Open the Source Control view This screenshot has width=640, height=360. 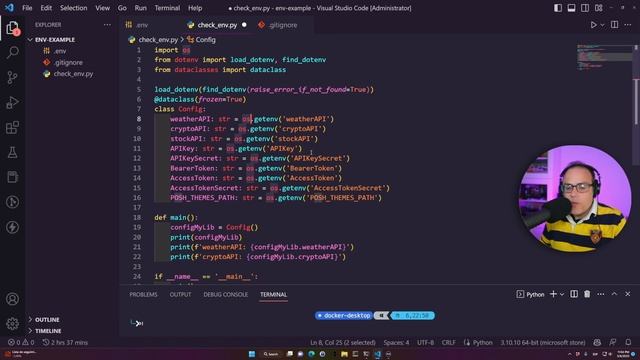point(12,78)
